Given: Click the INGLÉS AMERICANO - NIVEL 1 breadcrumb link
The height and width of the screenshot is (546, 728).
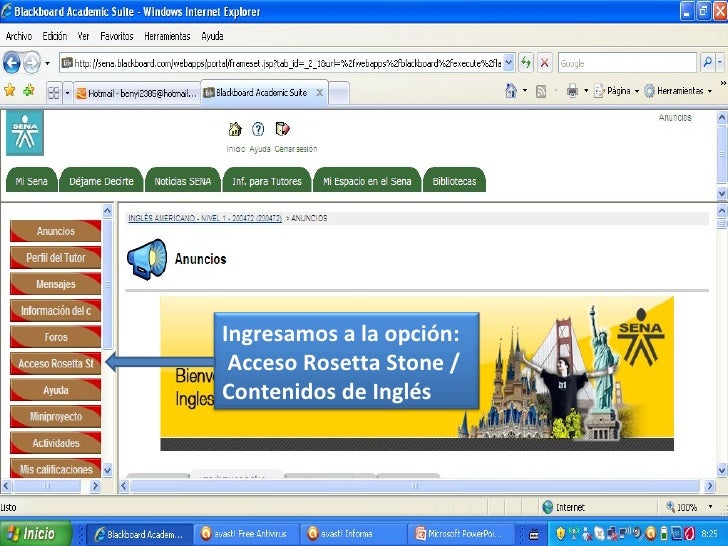Looking at the screenshot, I should pyautogui.click(x=205, y=218).
